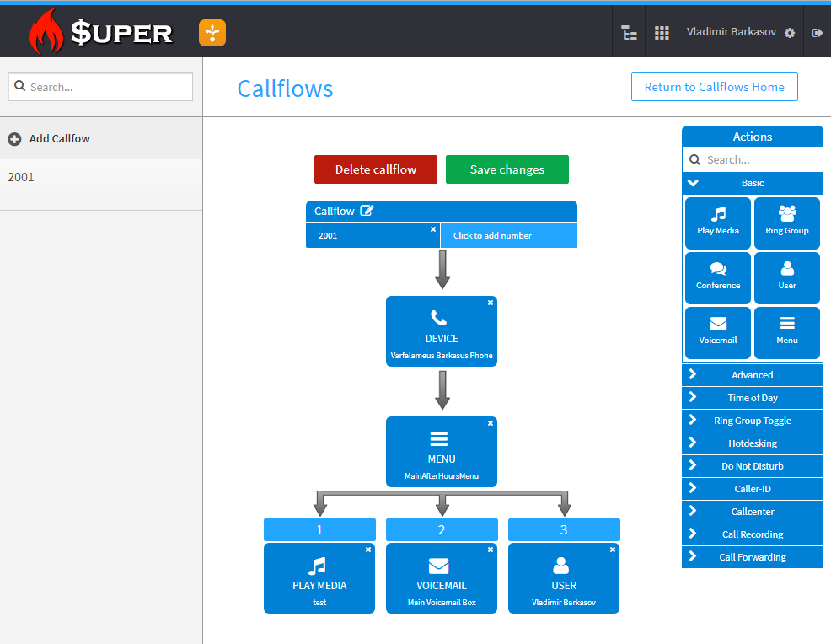This screenshot has height=644, width=831.
Task: Edit callflow name with pencil icon
Action: tap(367, 211)
